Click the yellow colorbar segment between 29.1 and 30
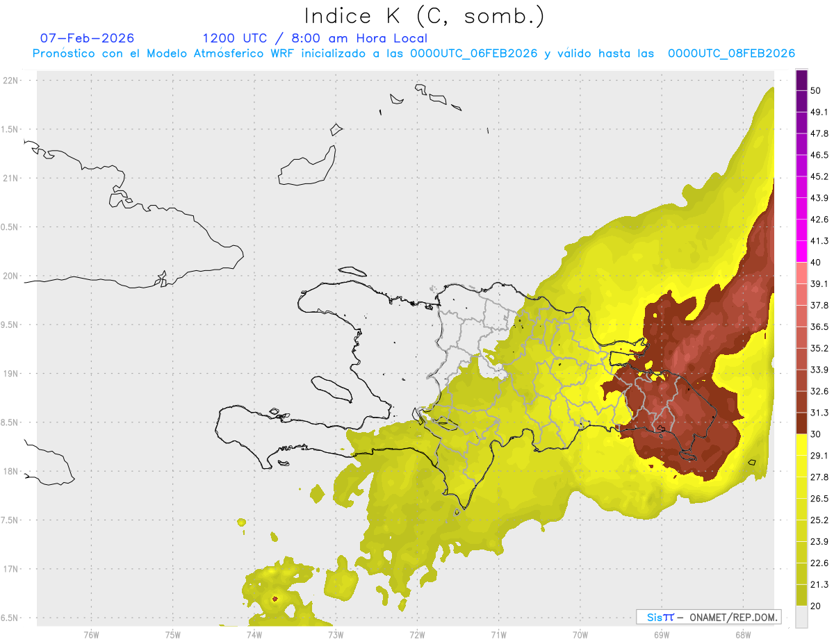 pos(801,445)
